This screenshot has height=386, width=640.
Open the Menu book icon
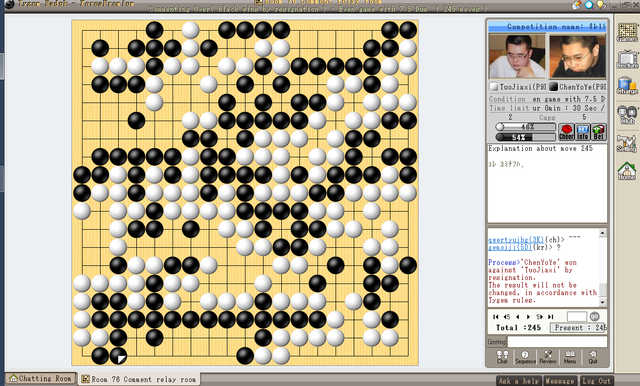pos(570,357)
